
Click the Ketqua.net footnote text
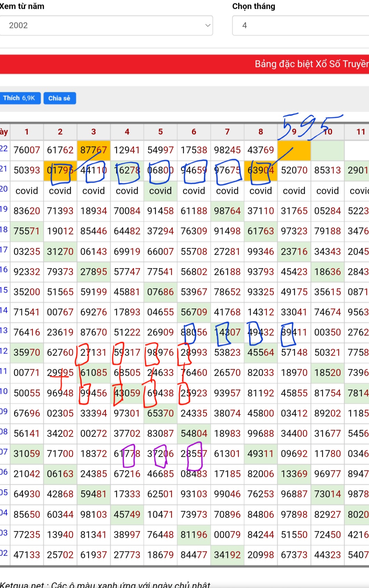click(x=105, y=584)
